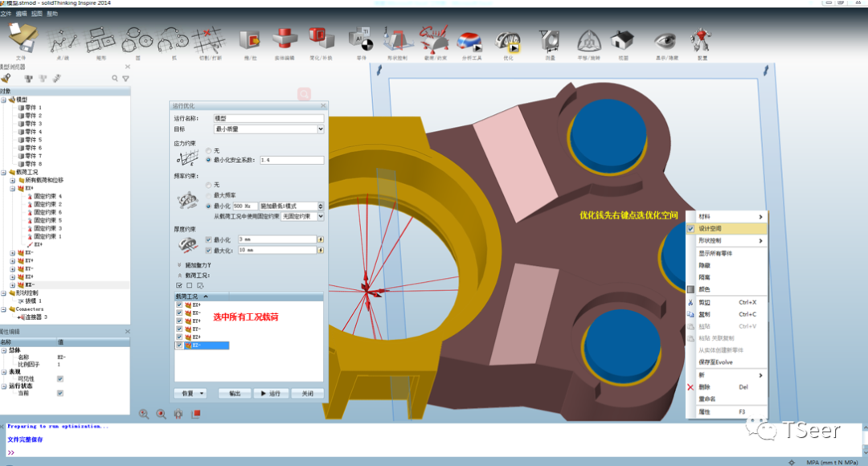Image resolution: width=868 pixels, height=466 pixels.
Task: Click the 测量 measure tool icon
Action: (x=550, y=39)
